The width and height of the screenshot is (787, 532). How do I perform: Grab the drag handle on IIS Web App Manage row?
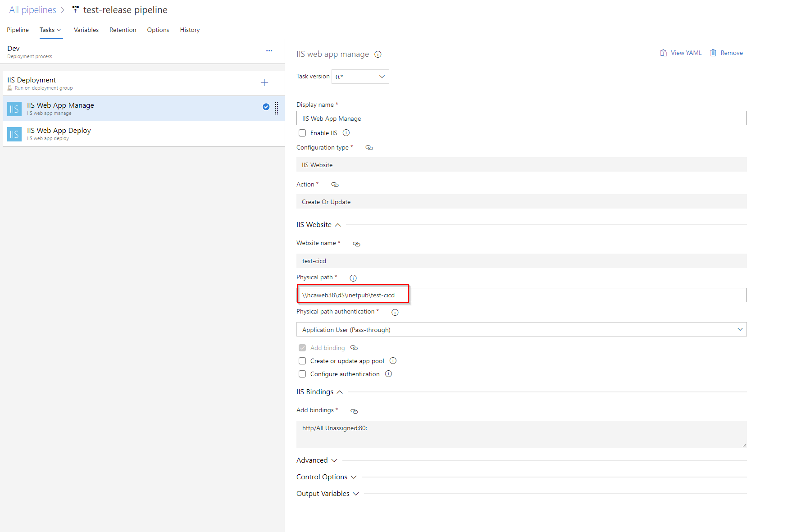tap(277, 108)
